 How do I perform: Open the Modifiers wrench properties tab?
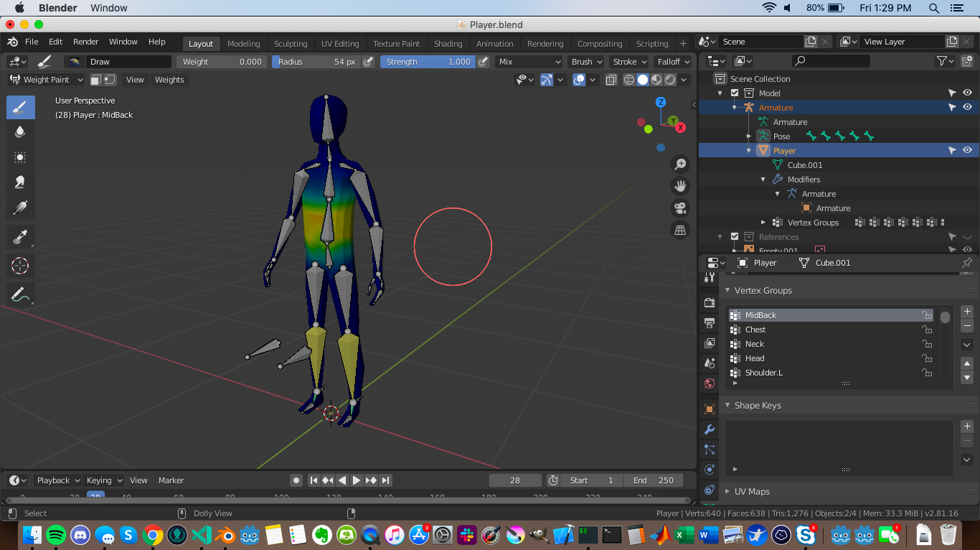(x=710, y=429)
